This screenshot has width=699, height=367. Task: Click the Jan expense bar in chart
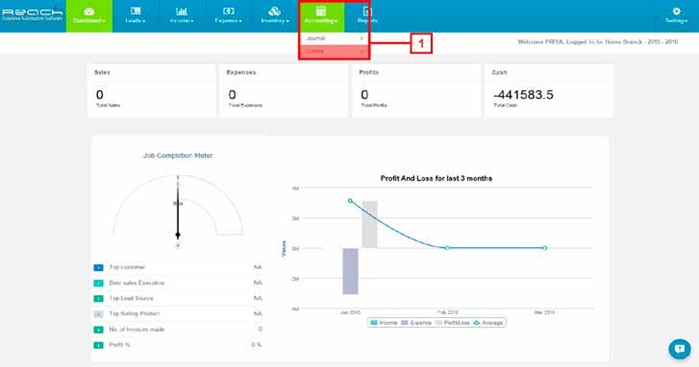[350, 271]
